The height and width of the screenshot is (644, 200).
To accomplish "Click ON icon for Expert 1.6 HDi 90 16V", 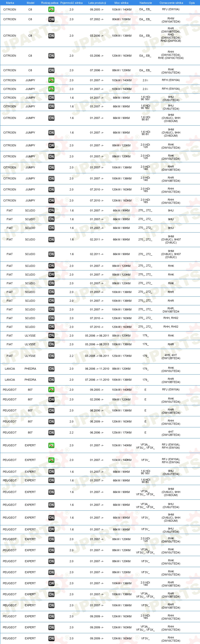I will click(x=51, y=472).
